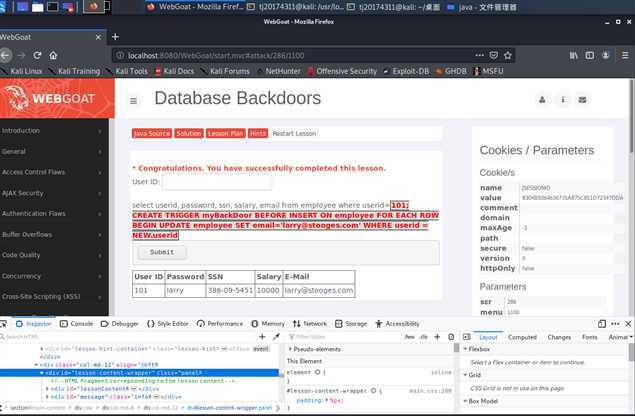Open the page actions three-dots menu
This screenshot has height=416, width=635.
(x=479, y=55)
